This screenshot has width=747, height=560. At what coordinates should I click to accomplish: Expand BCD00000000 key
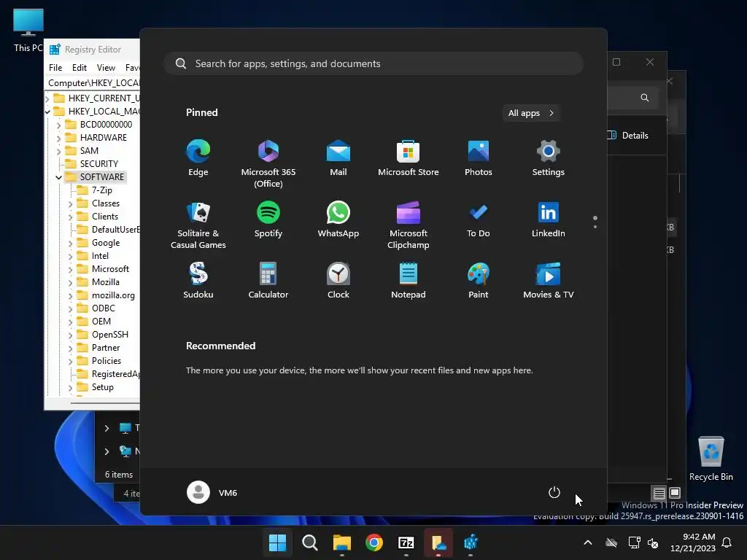click(x=58, y=125)
